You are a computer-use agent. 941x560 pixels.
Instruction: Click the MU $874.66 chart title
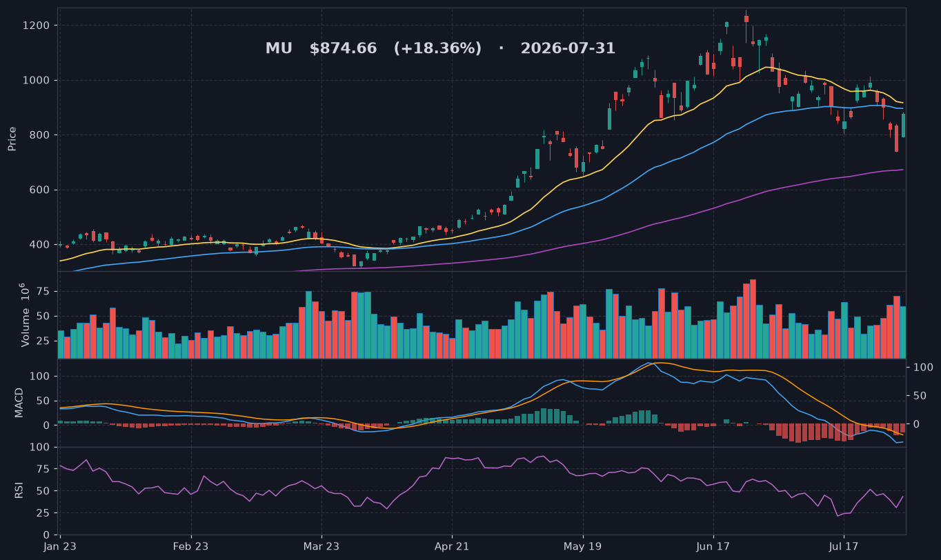tap(440, 49)
